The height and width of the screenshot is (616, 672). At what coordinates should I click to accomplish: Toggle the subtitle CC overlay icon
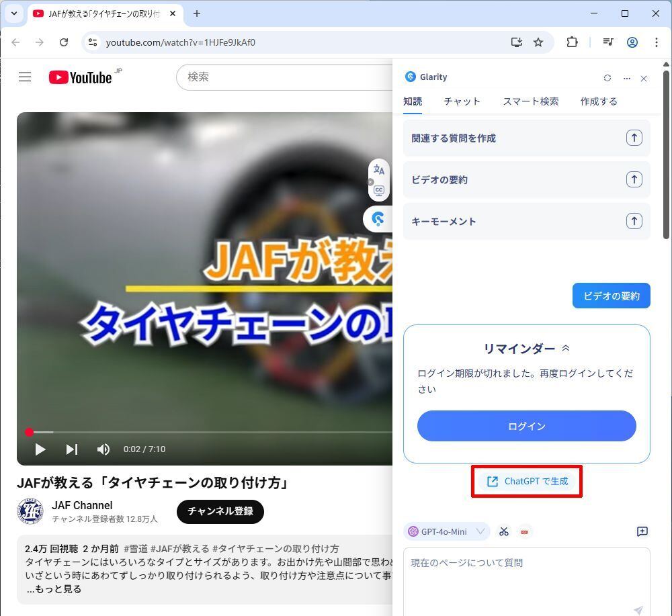click(x=379, y=191)
